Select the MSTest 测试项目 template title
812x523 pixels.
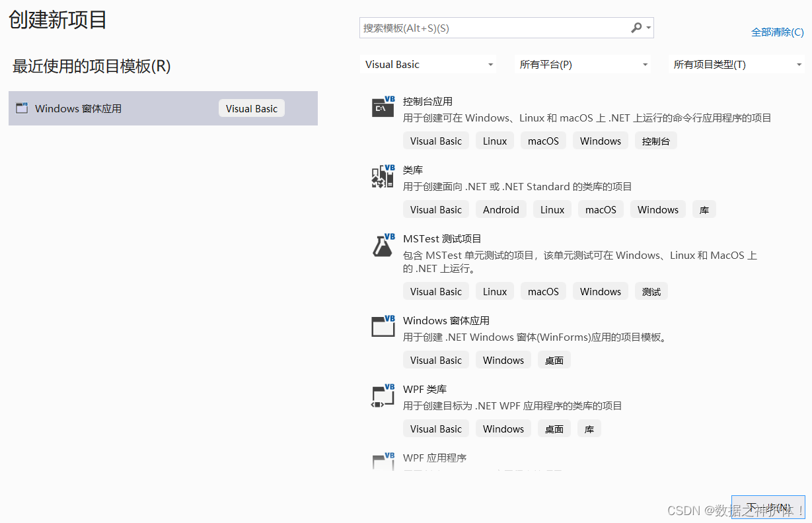click(x=442, y=239)
